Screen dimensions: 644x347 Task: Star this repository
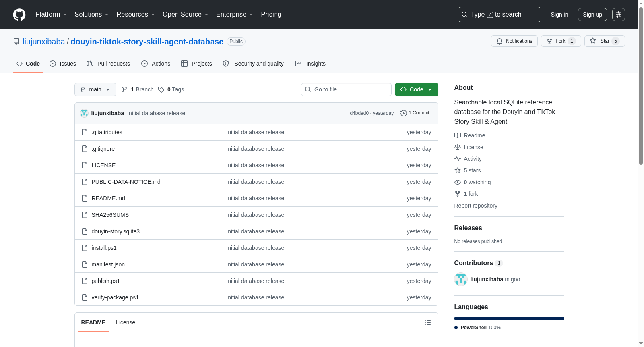tap(605, 41)
